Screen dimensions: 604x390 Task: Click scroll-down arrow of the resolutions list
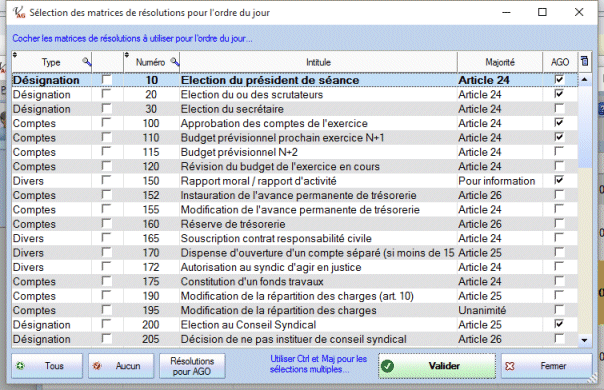584,340
